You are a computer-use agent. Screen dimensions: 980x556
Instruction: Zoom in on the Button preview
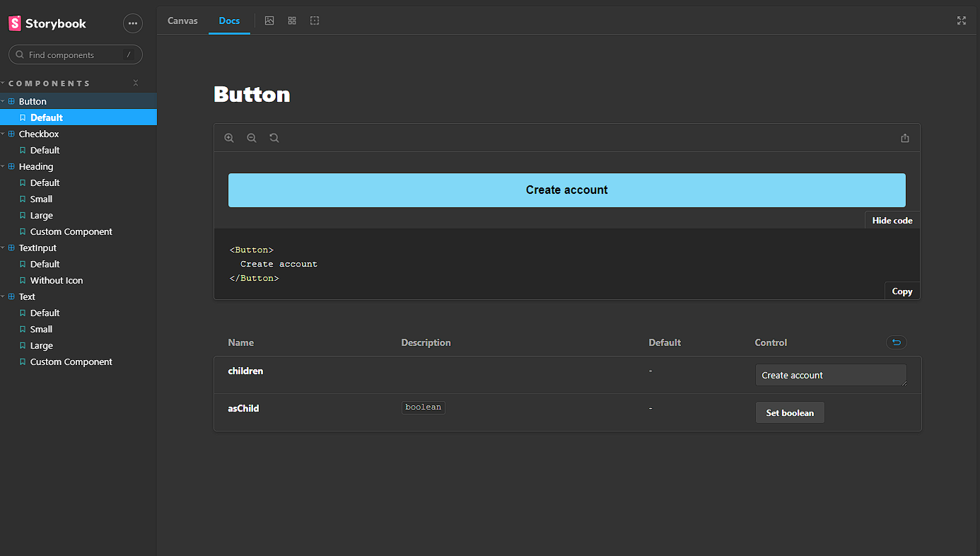[229, 137]
